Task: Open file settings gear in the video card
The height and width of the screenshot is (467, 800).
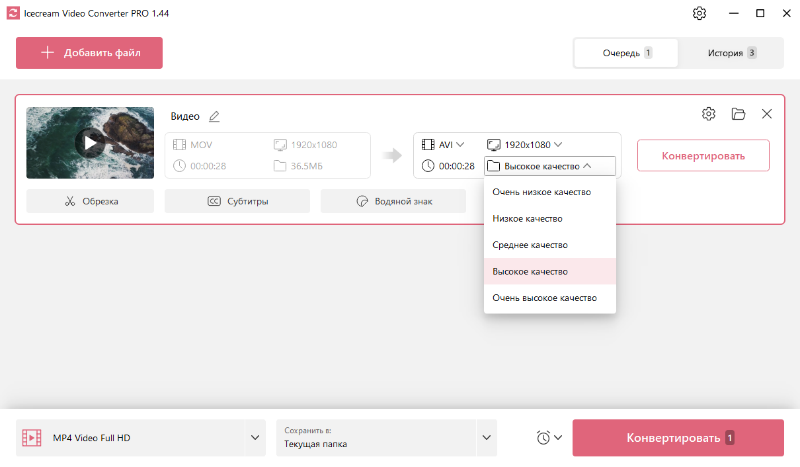Action: click(x=708, y=114)
